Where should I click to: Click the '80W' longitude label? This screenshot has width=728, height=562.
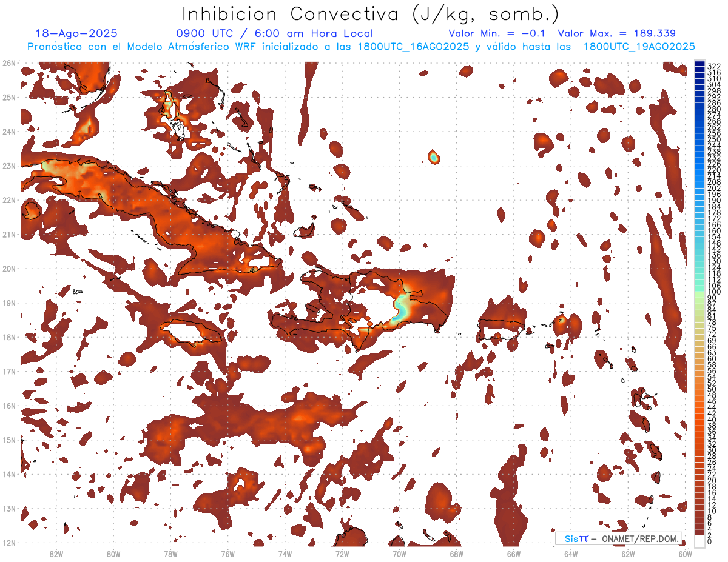point(113,554)
